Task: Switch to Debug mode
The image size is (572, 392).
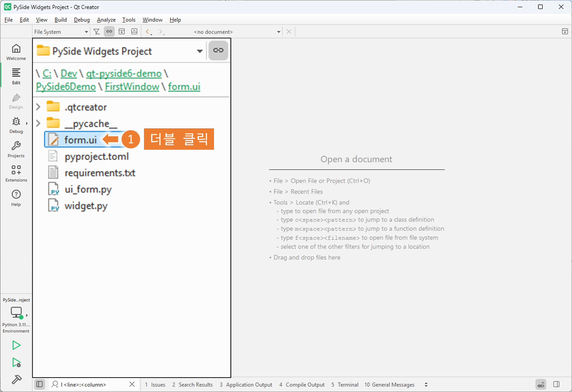Action: [16, 125]
